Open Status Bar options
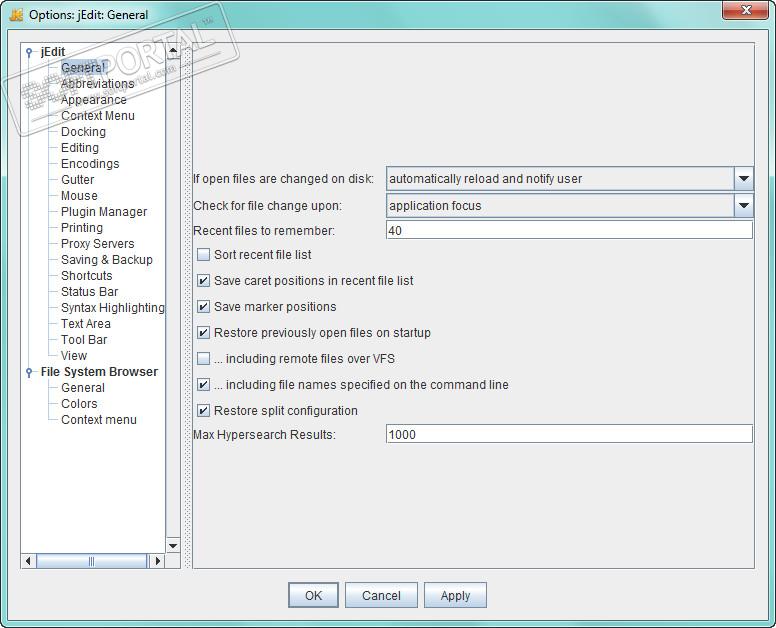The height and width of the screenshot is (628, 776). pos(90,291)
